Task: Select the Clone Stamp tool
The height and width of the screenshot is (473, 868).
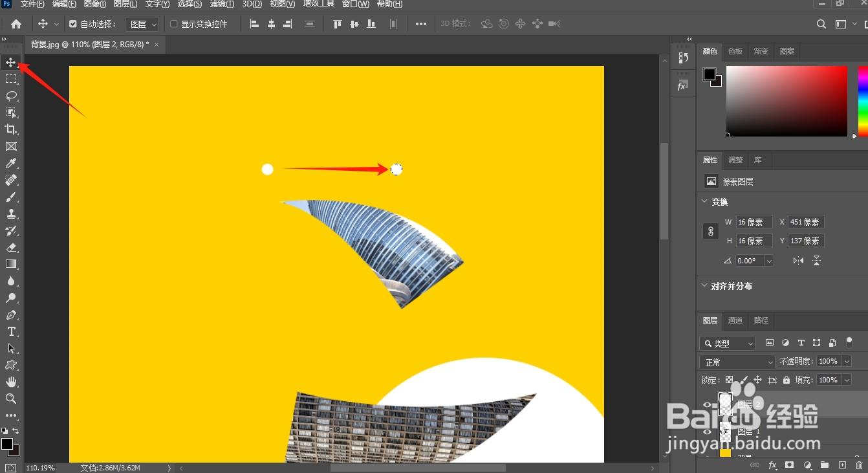Action: [11, 214]
